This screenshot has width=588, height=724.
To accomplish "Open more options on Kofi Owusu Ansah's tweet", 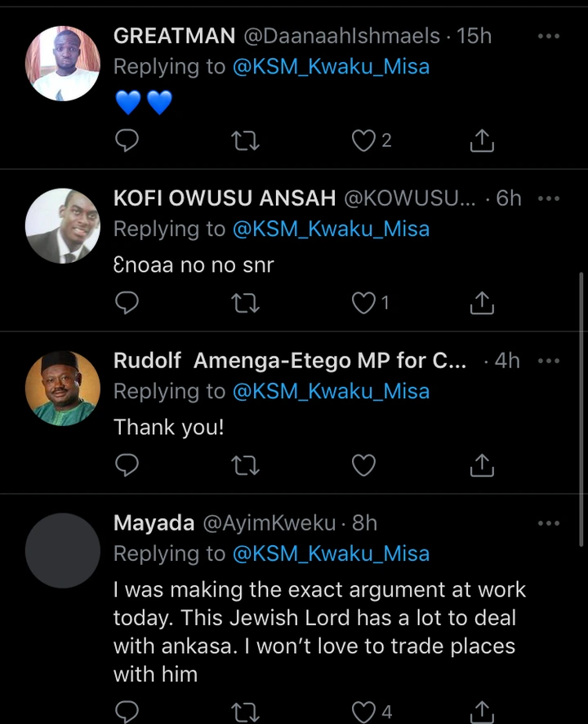I will click(x=550, y=198).
